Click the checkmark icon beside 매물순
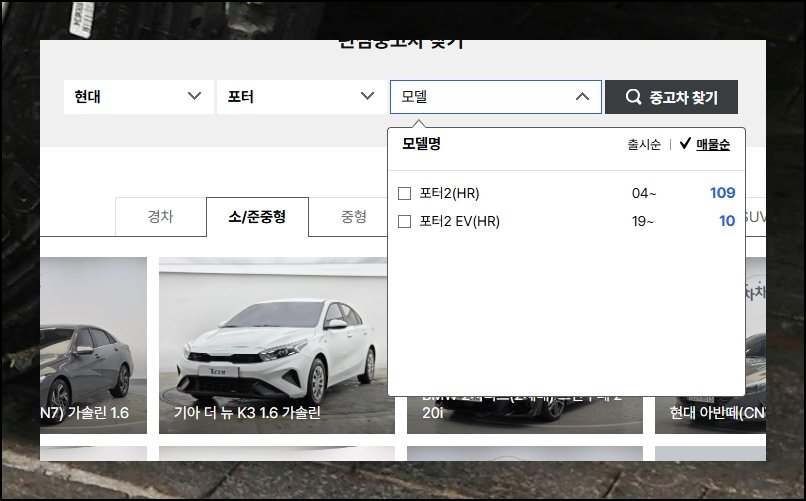Image resolution: width=806 pixels, height=501 pixels. tap(685, 143)
